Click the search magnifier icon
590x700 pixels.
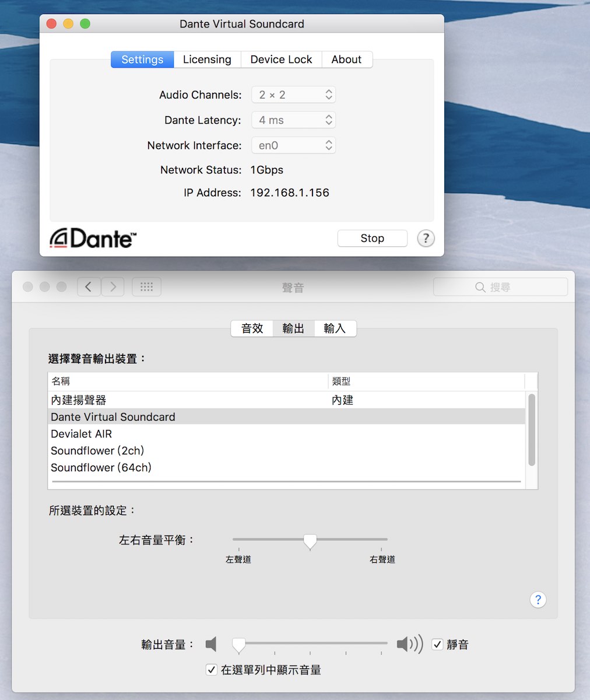[480, 287]
